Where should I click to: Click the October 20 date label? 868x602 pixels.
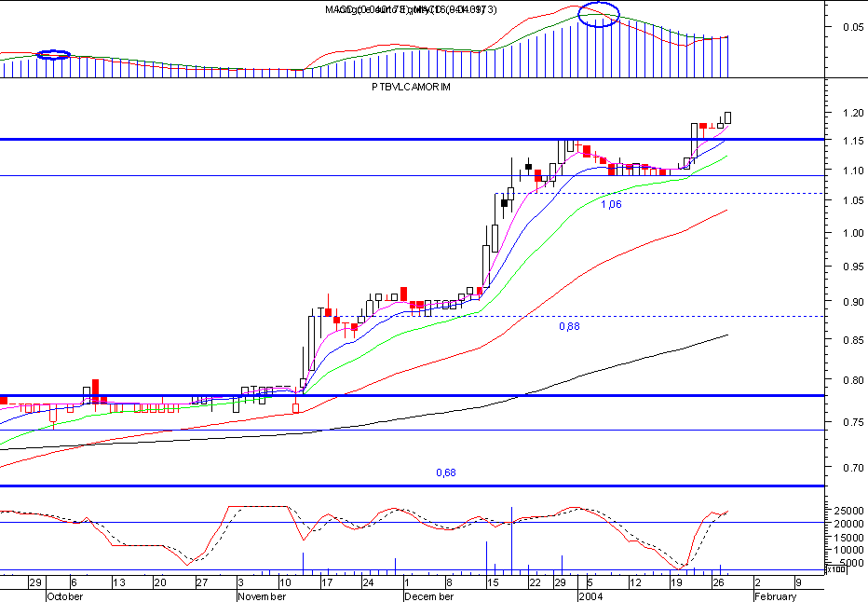[160, 582]
